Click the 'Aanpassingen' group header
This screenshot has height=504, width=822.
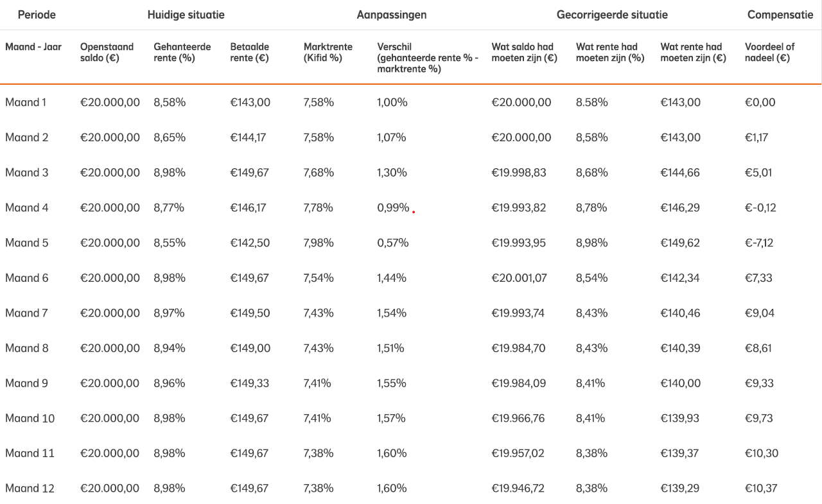[x=391, y=15]
